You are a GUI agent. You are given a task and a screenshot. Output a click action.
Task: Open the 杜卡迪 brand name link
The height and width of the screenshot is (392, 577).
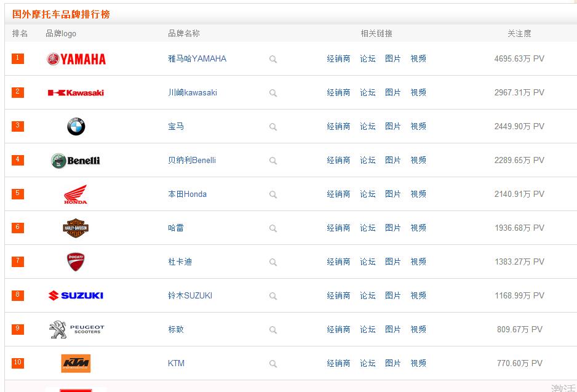coord(180,262)
